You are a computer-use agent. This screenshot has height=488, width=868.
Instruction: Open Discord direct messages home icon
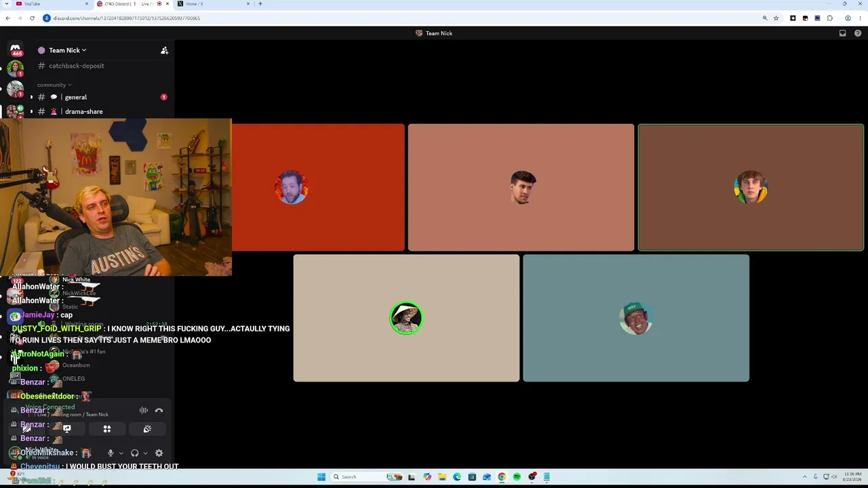(x=15, y=49)
